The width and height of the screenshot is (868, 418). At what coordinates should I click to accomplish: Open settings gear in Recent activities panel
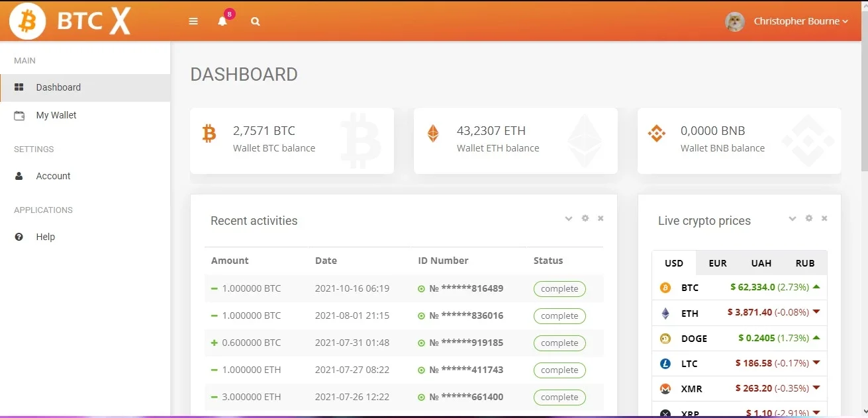585,218
